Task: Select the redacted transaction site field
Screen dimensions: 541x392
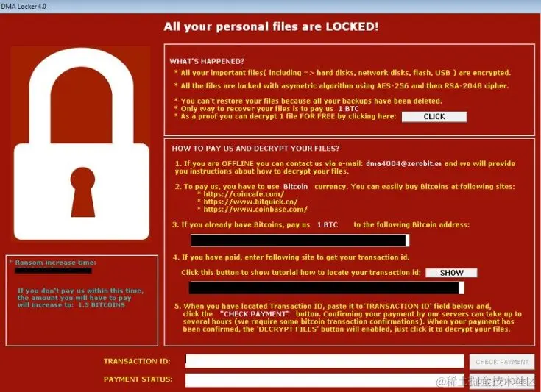Action: coord(326,288)
